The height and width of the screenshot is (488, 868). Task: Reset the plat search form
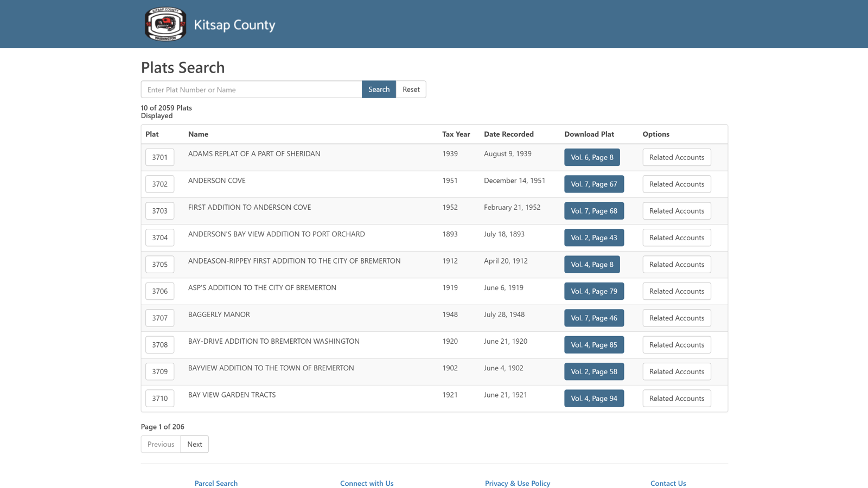click(411, 89)
